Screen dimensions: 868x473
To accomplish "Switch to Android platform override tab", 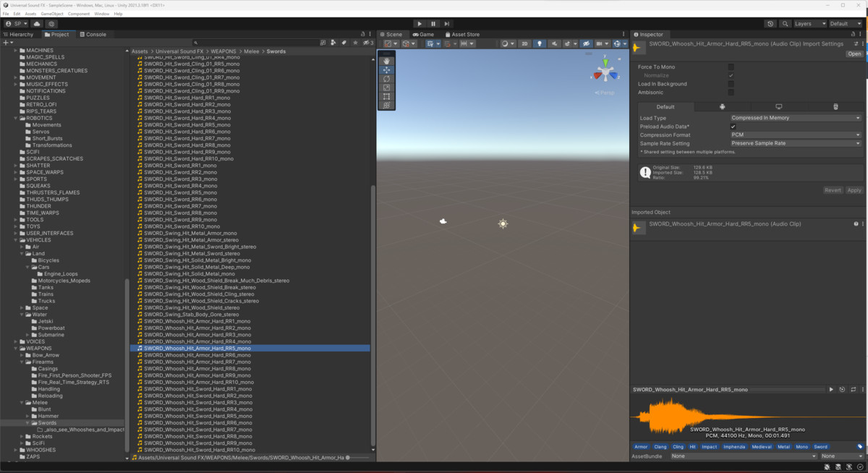I will pos(722,107).
